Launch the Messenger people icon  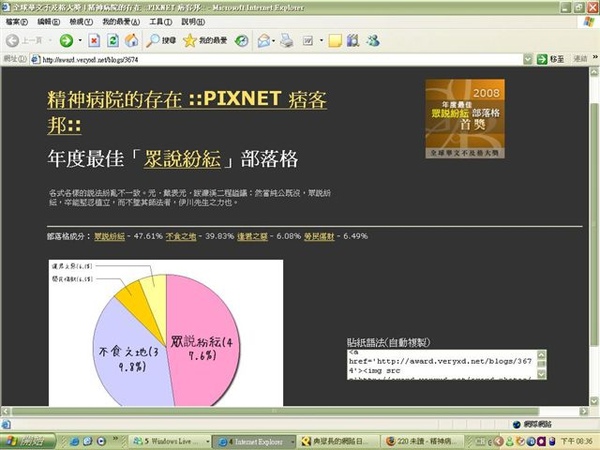point(372,40)
